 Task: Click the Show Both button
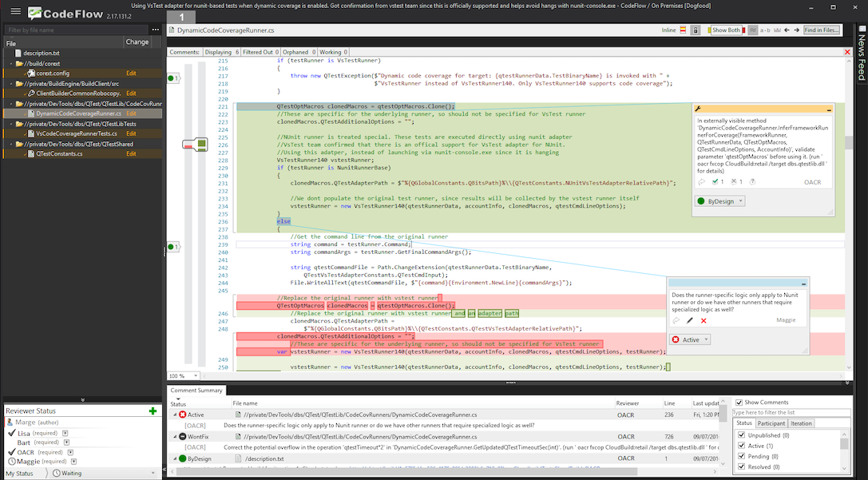click(726, 30)
